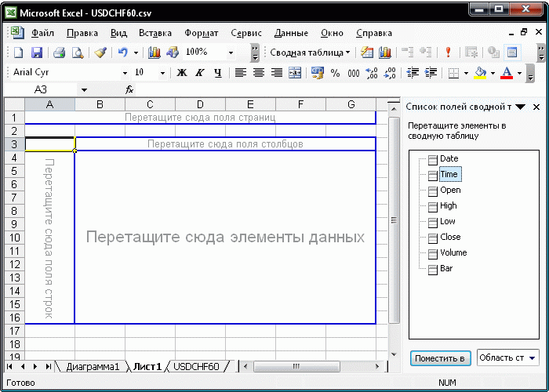The height and width of the screenshot is (392, 549).
Task: Select the Volume field in list
Action: click(453, 252)
